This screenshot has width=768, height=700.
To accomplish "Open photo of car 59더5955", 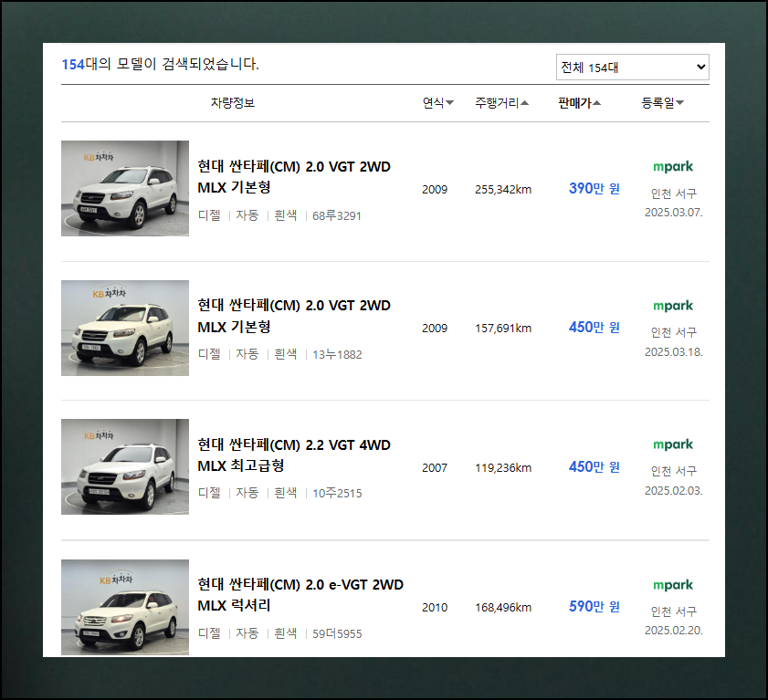I will 125,607.
